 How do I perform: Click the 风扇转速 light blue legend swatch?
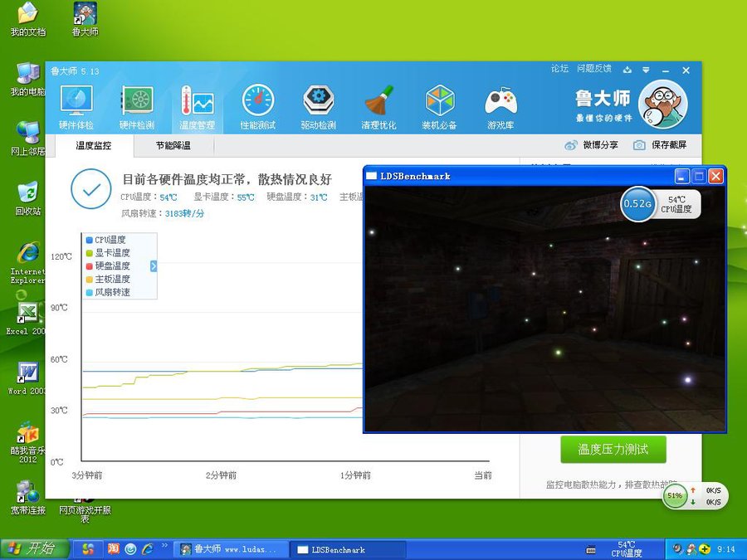[x=89, y=293]
